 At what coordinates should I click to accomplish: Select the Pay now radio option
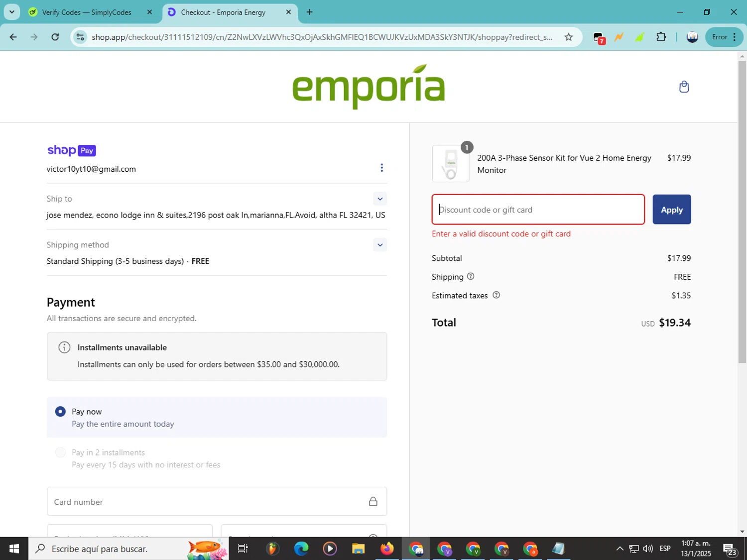pos(60,412)
